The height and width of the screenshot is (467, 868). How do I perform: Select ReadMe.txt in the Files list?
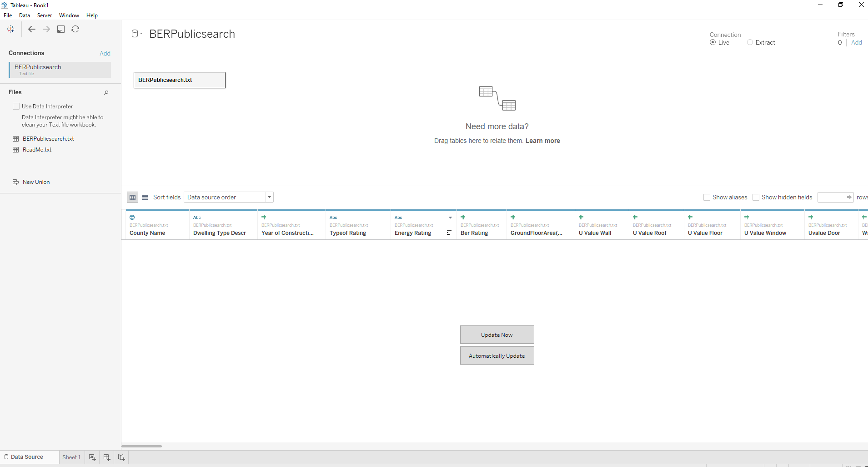pos(37,150)
